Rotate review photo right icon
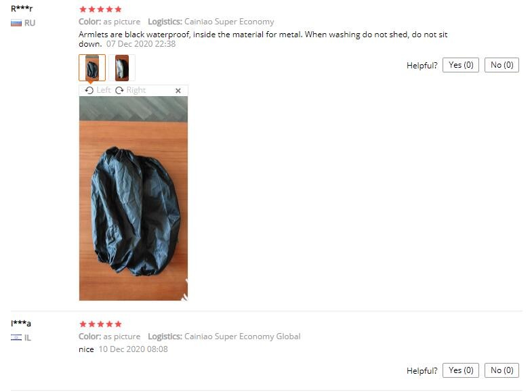The width and height of the screenshot is (532, 392). 119,90
